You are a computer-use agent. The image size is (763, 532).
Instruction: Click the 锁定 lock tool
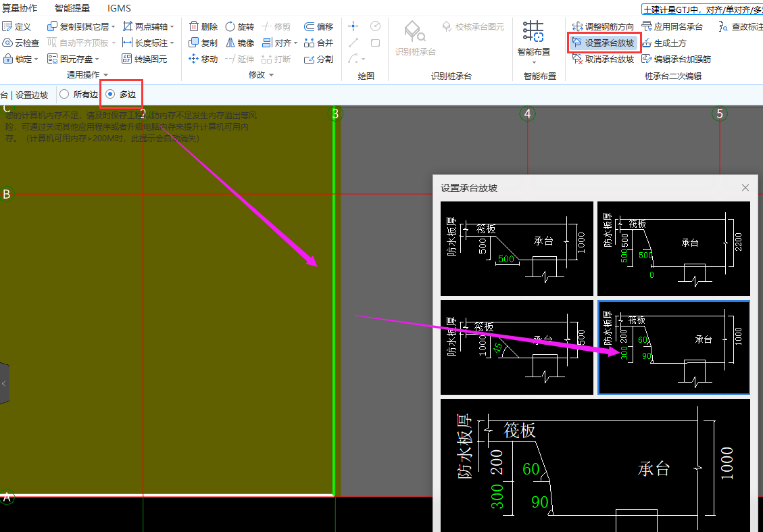tap(18, 59)
